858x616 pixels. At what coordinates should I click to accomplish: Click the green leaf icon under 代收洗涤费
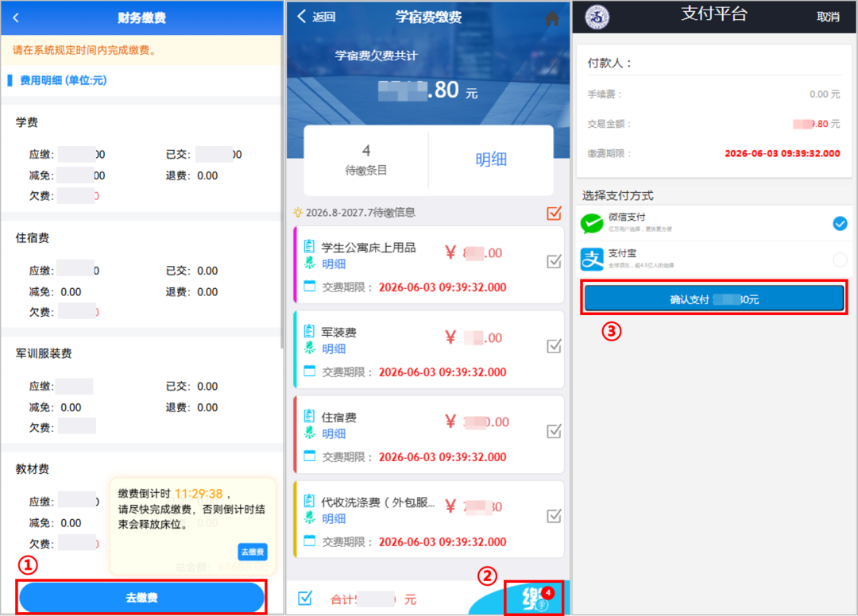point(309,518)
